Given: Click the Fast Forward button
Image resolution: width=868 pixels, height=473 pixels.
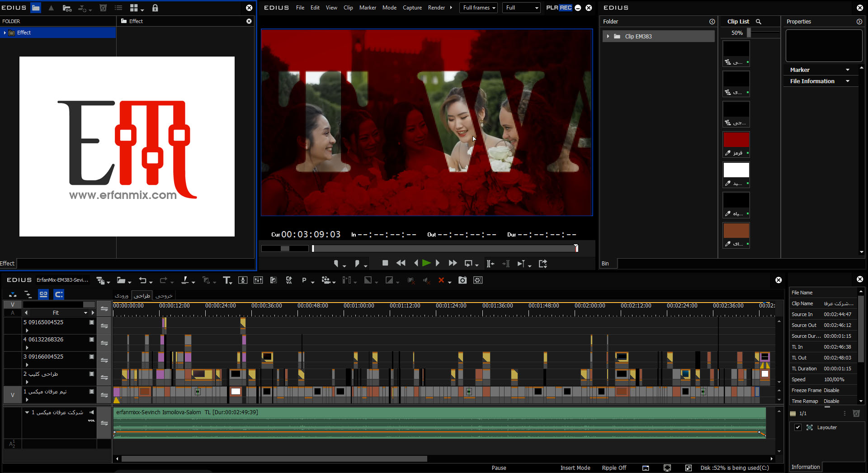Looking at the screenshot, I should [453, 263].
